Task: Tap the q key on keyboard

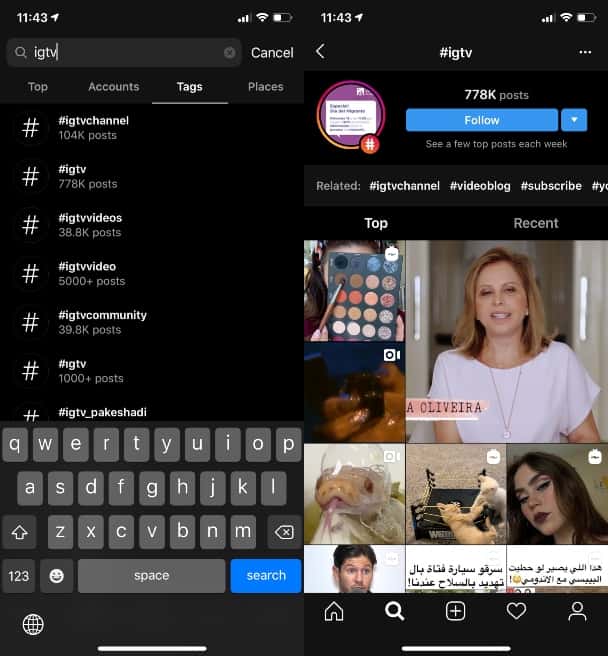Action: pos(15,444)
